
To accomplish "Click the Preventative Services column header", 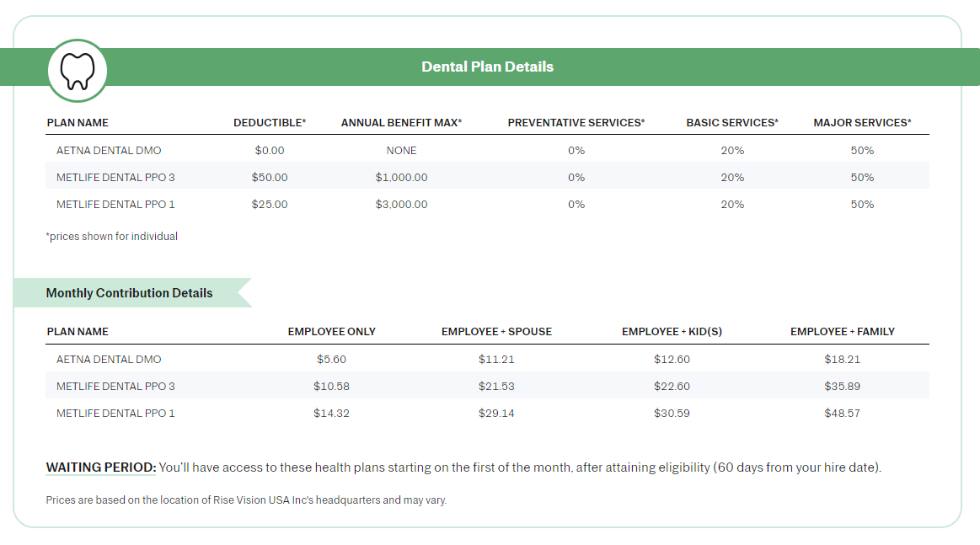I will click(576, 123).
